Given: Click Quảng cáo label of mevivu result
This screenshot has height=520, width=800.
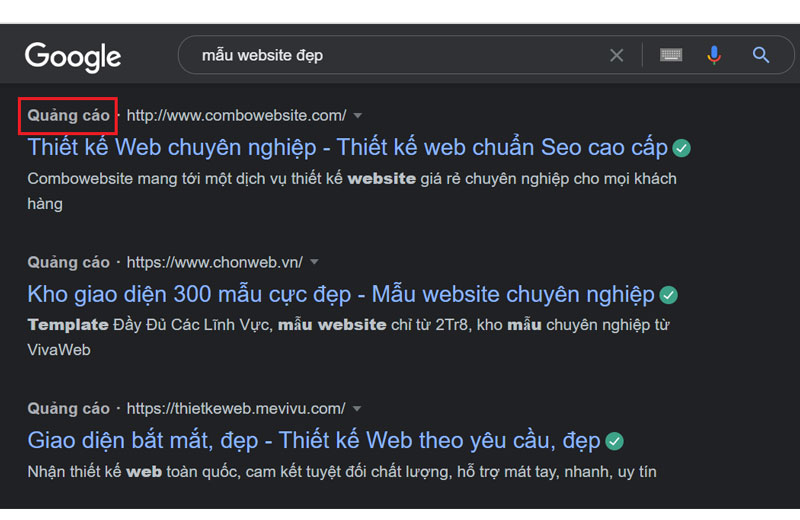Looking at the screenshot, I should (68, 409).
